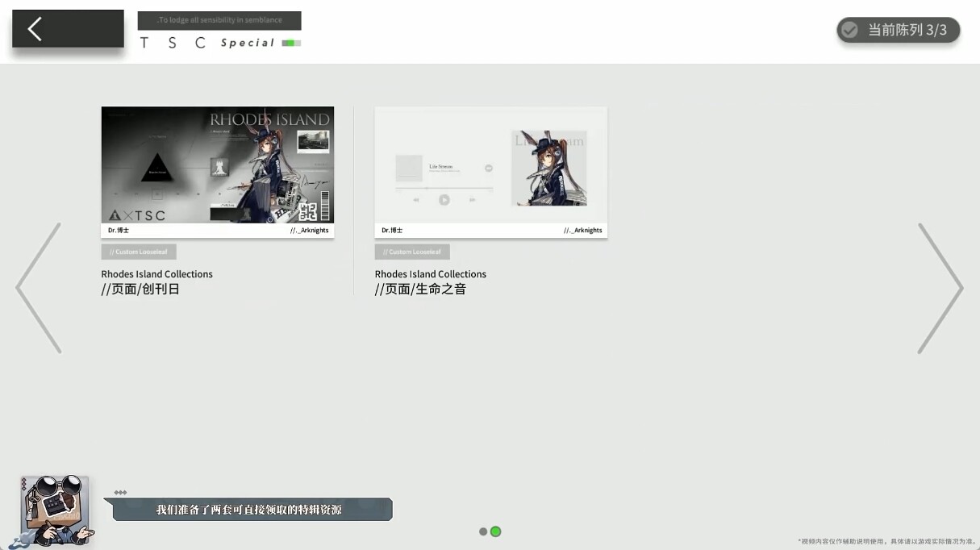
Task: Click the Custom Looseleaf tag under 创刊日
Action: (x=139, y=252)
